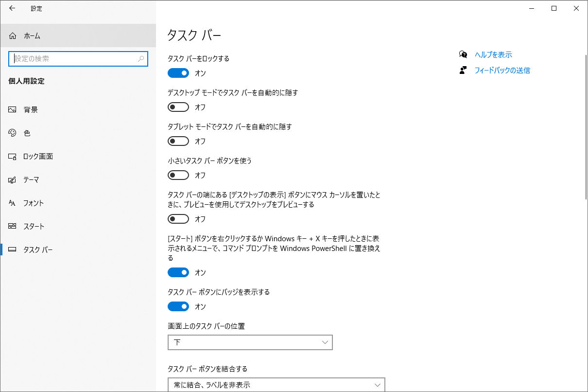Enable auto-hide taskbar in tablet mode
This screenshot has width=588, height=392.
[178, 141]
